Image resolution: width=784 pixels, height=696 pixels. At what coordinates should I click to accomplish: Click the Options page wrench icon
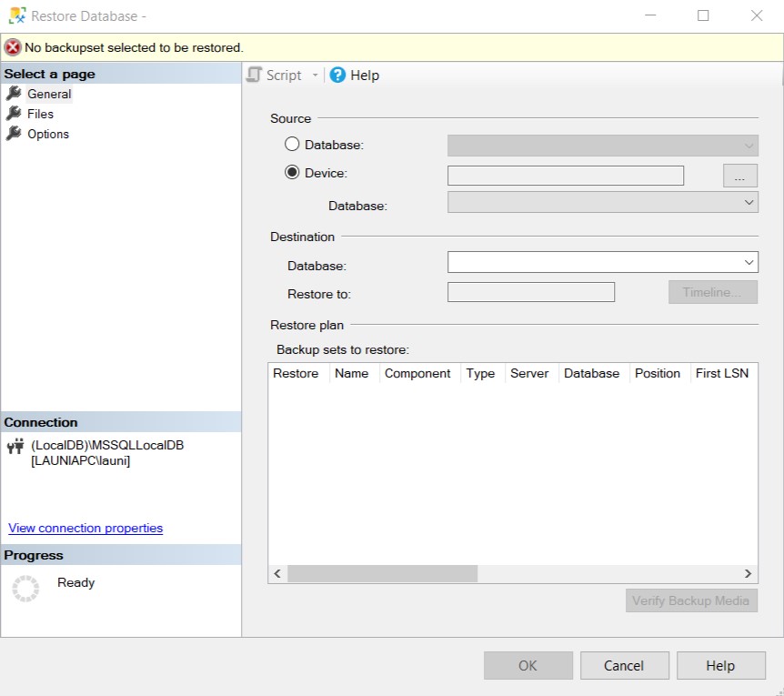point(14,134)
